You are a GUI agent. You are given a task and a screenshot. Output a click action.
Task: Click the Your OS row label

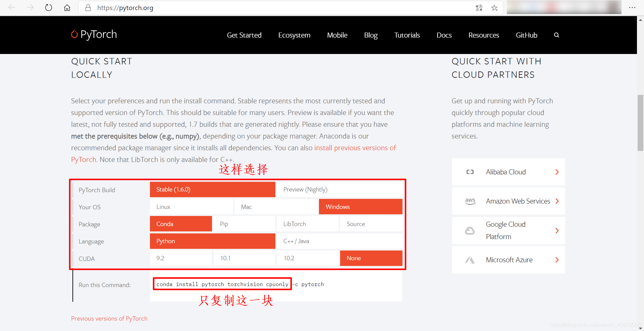point(90,207)
